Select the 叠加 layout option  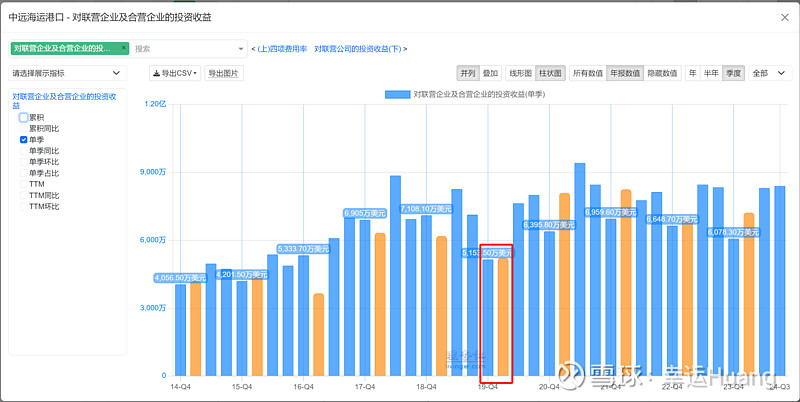490,73
